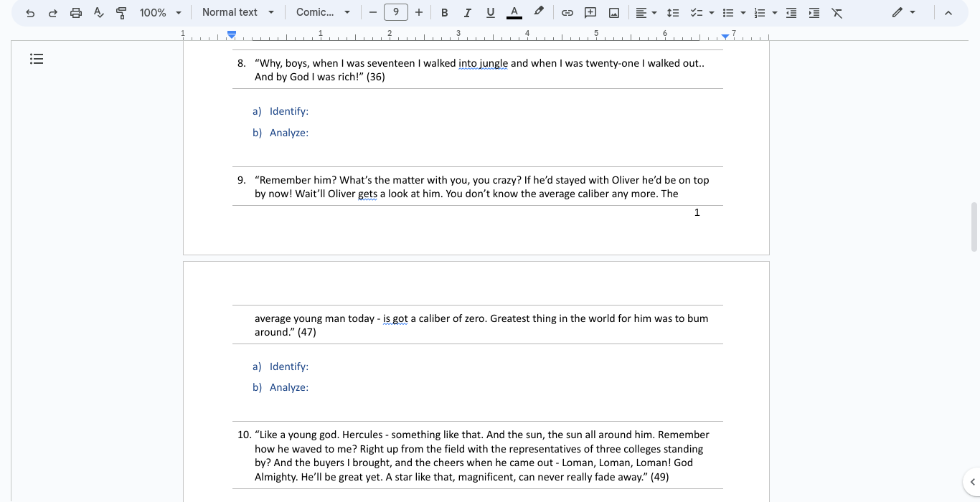Click the underlined words 'into jungle'

[483, 63]
